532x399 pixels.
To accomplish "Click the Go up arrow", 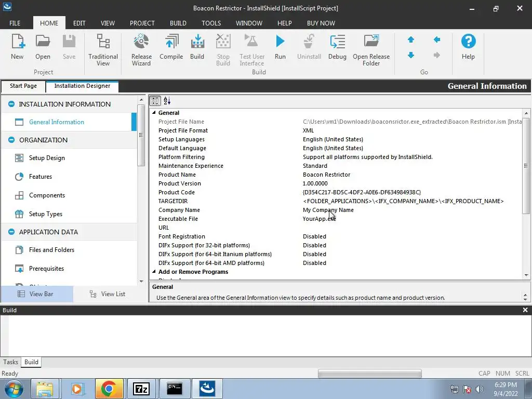I will coord(411,39).
